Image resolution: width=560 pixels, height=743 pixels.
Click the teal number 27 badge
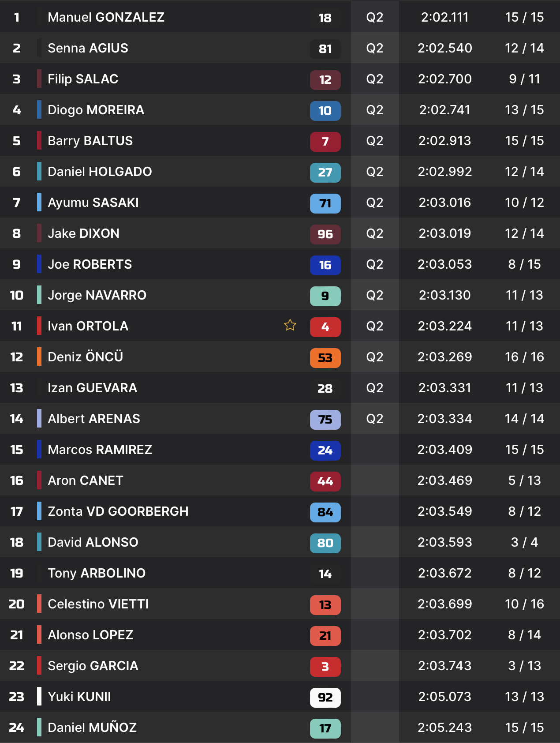325,173
